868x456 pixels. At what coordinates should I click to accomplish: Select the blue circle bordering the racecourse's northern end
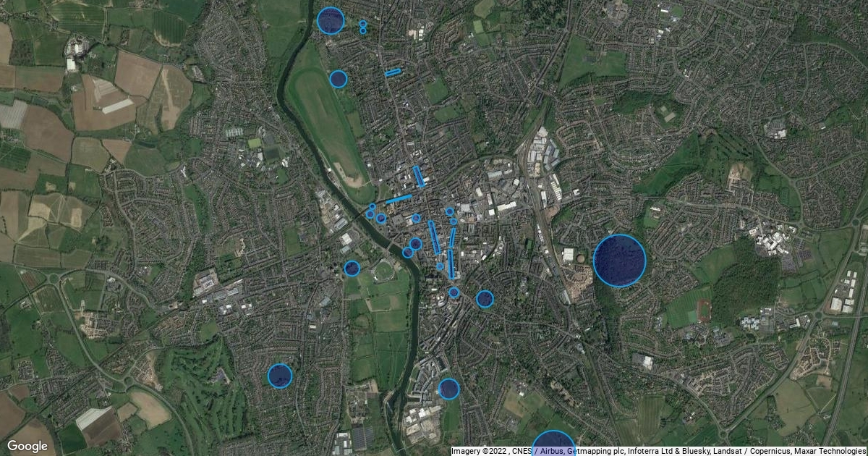click(x=338, y=79)
